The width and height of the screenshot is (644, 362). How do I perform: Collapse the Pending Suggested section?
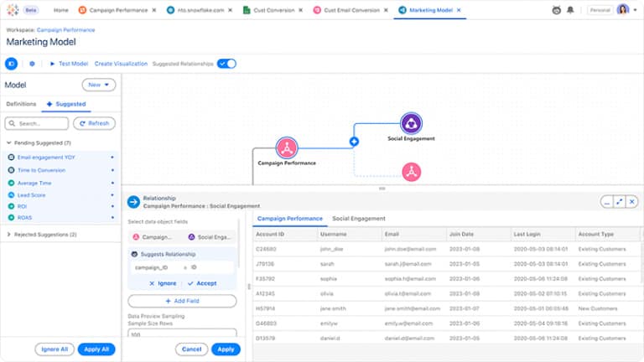coord(8,142)
